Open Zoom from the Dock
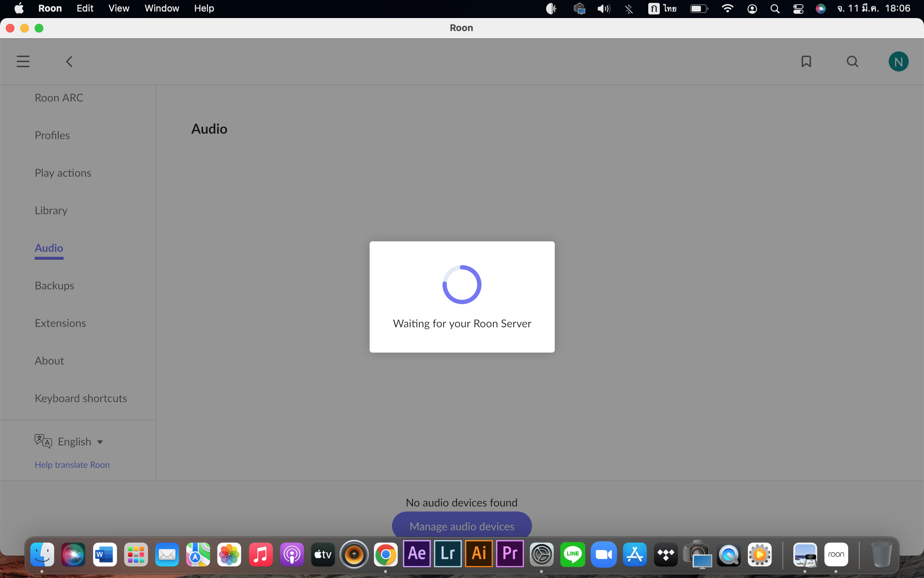The height and width of the screenshot is (578, 924). pyautogui.click(x=603, y=554)
